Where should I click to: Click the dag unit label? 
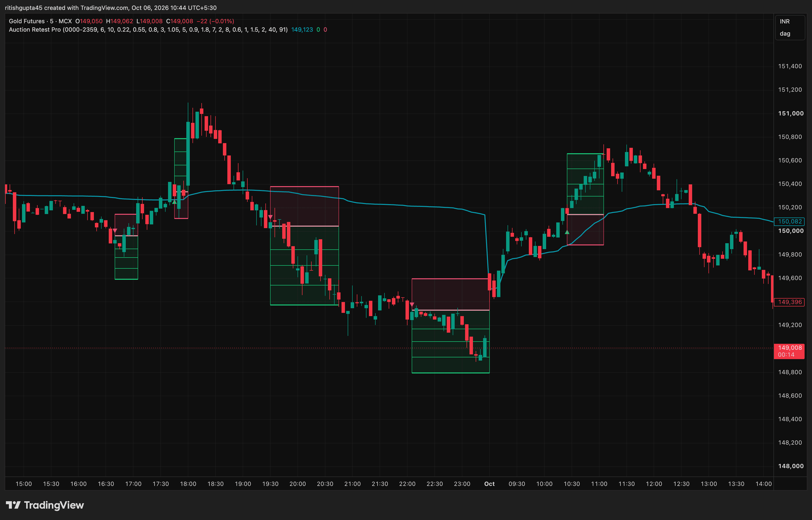click(785, 33)
